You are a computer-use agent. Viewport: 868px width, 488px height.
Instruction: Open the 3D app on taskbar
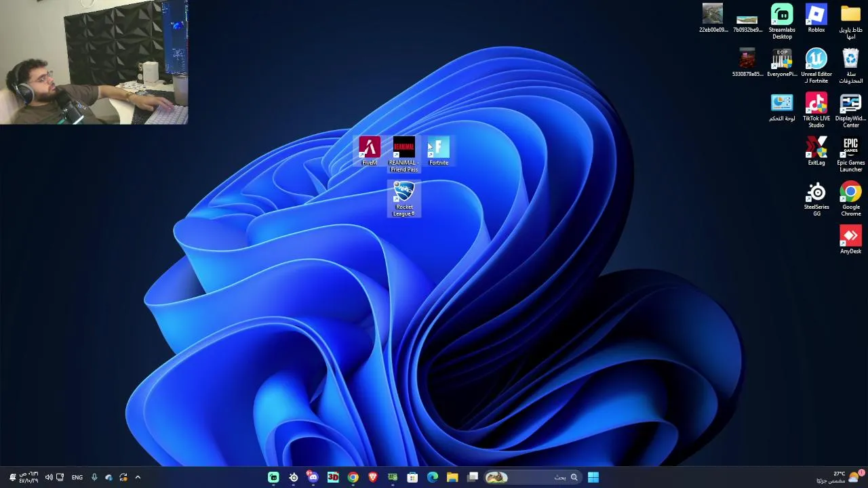click(x=333, y=477)
